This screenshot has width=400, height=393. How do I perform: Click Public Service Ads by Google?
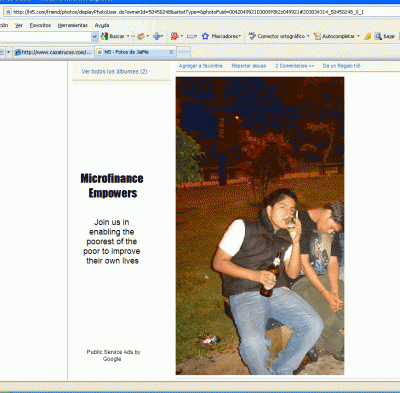click(x=113, y=355)
